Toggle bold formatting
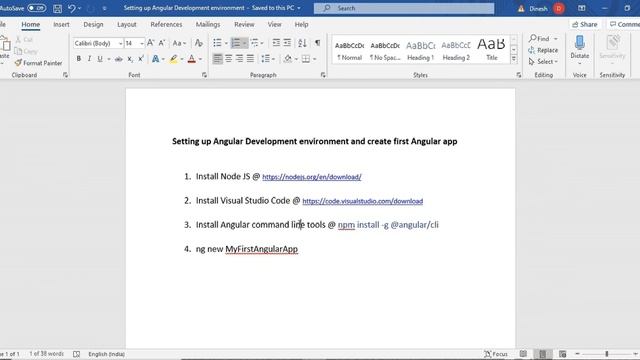 pyautogui.click(x=78, y=59)
